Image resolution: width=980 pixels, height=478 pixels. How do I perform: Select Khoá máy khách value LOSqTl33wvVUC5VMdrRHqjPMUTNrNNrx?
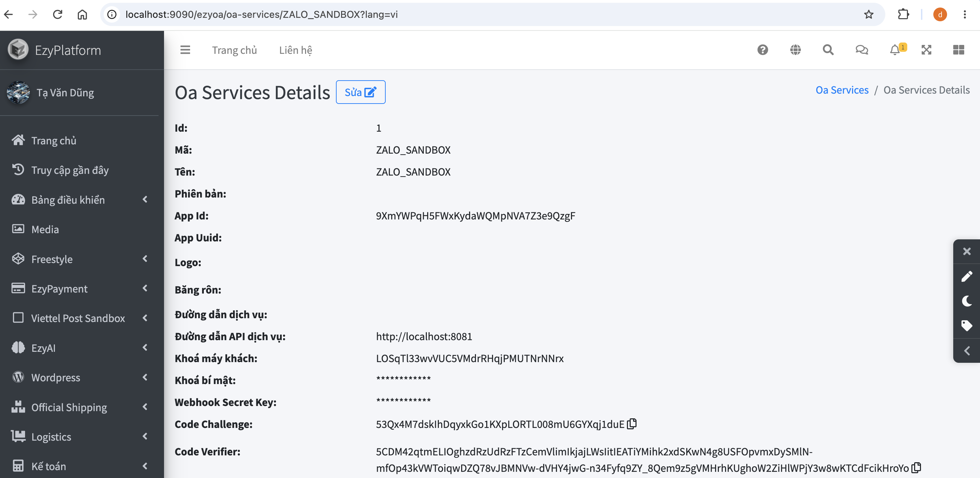click(469, 358)
